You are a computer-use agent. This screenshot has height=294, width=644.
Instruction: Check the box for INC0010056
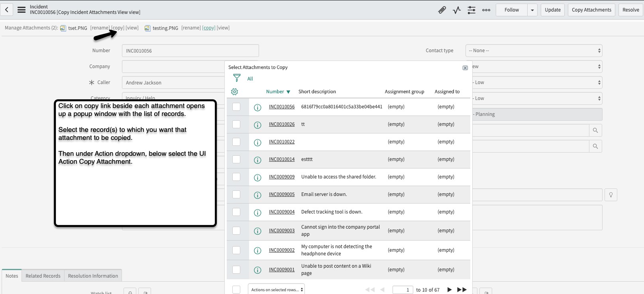tap(236, 107)
